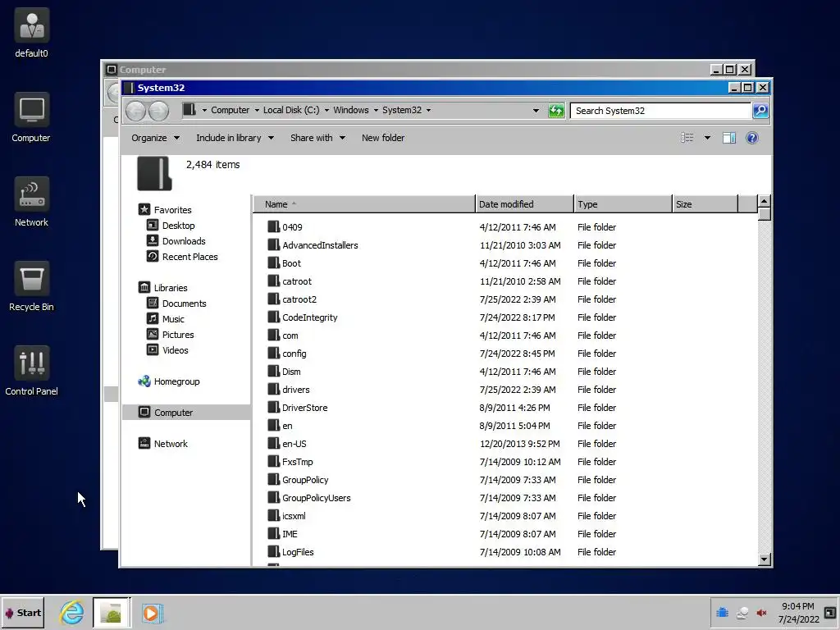The height and width of the screenshot is (630, 840).
Task: Refresh the System32 folder view
Action: 556,111
